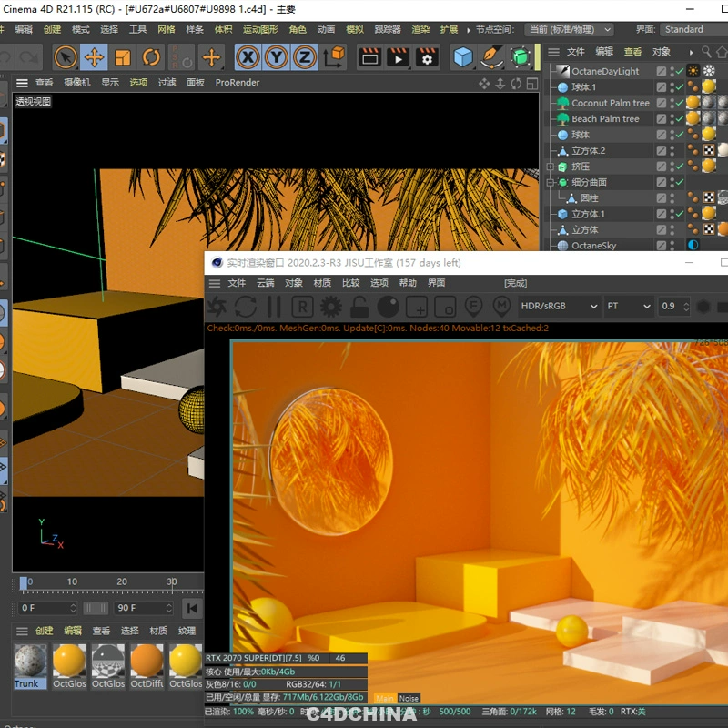This screenshot has height=728, width=728.
Task: Open the Octane window hamburger menu icon
Action: (x=215, y=283)
